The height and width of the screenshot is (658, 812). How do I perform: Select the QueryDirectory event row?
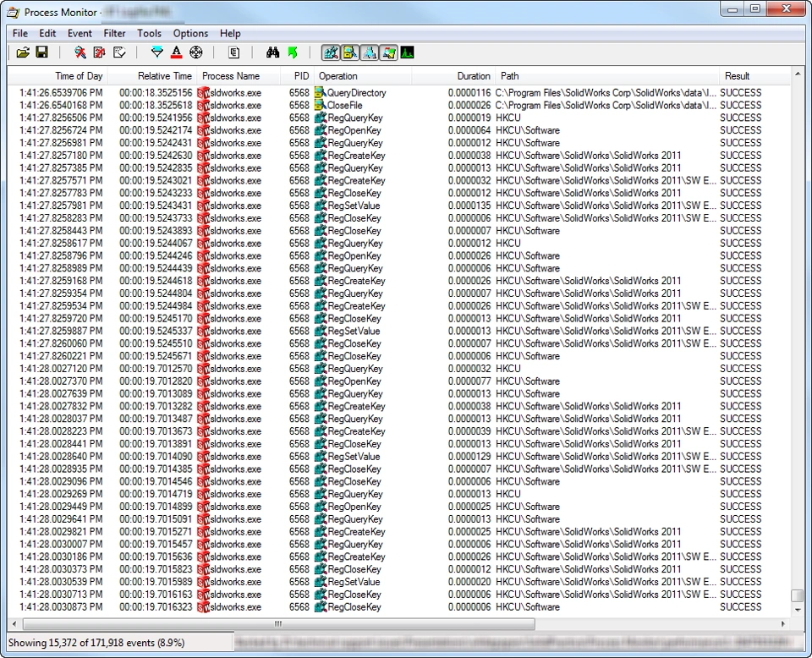(x=398, y=93)
